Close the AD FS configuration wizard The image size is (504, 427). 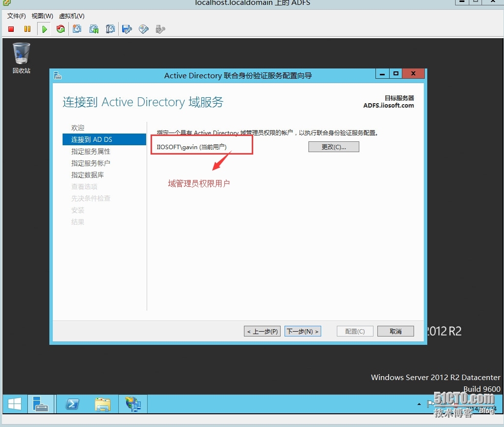pyautogui.click(x=414, y=74)
